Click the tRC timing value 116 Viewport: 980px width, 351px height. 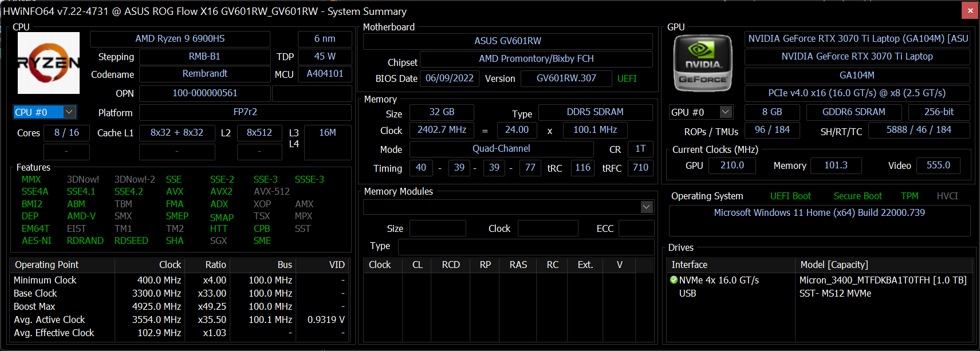pyautogui.click(x=583, y=168)
